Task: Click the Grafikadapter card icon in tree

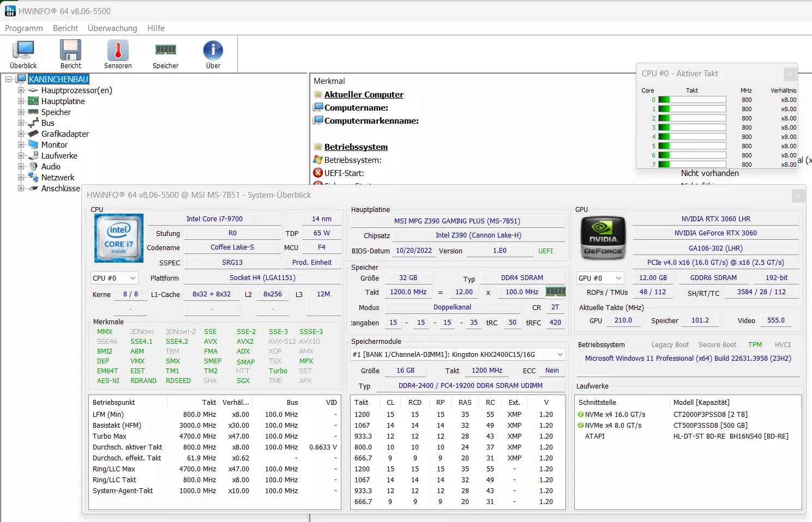Action: pyautogui.click(x=33, y=134)
